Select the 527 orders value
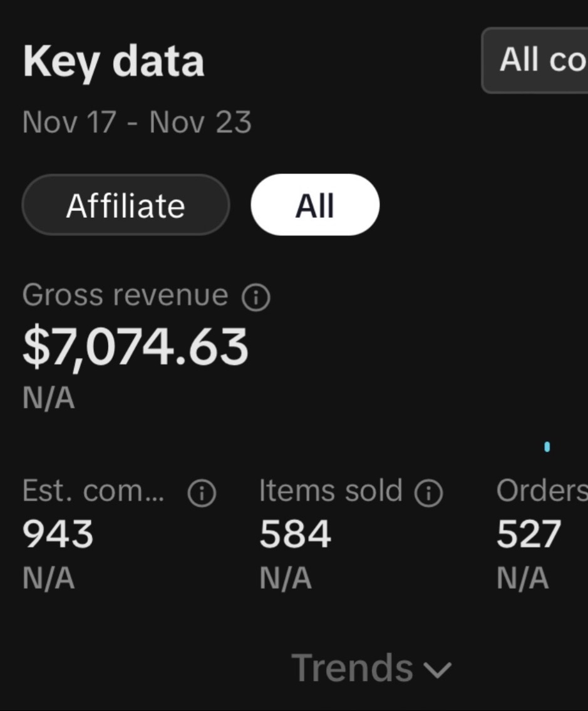The image size is (588, 711). tap(529, 534)
